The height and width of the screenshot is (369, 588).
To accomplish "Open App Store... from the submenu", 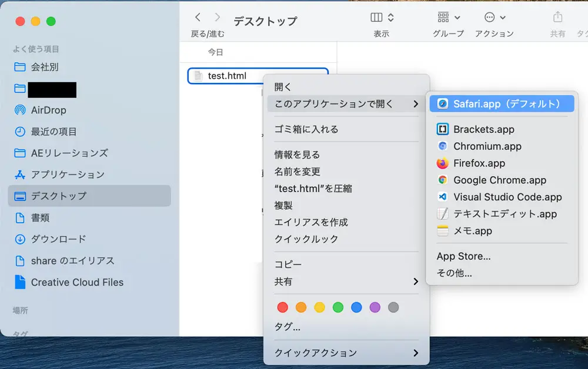I will (x=464, y=256).
